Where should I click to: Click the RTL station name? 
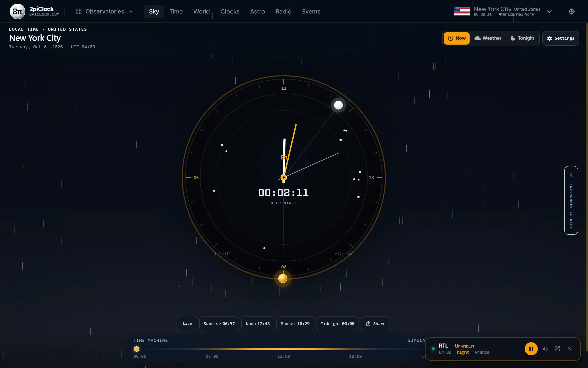click(x=443, y=346)
